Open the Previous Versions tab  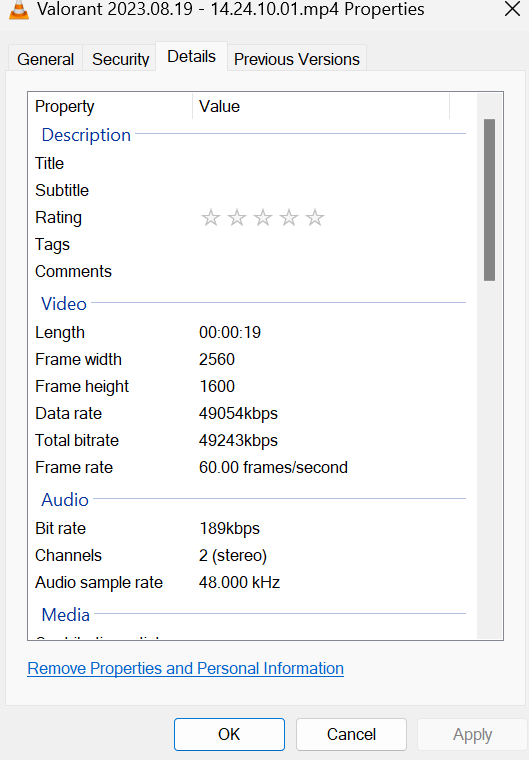point(297,59)
